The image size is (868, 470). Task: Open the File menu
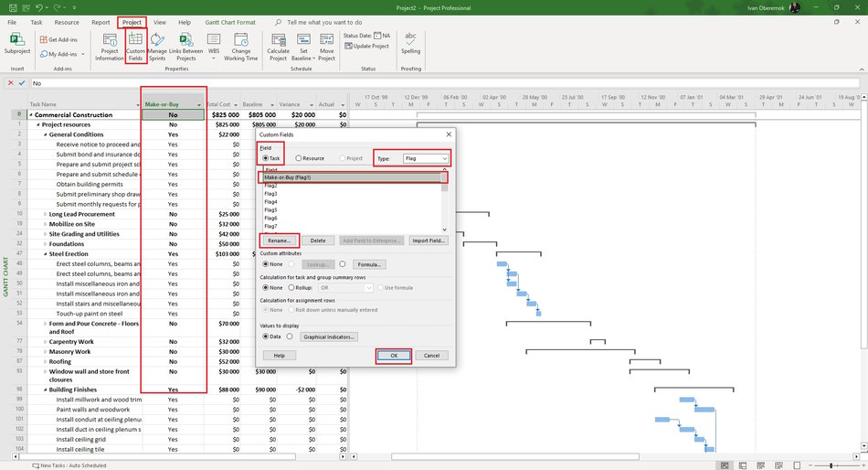[x=12, y=22]
